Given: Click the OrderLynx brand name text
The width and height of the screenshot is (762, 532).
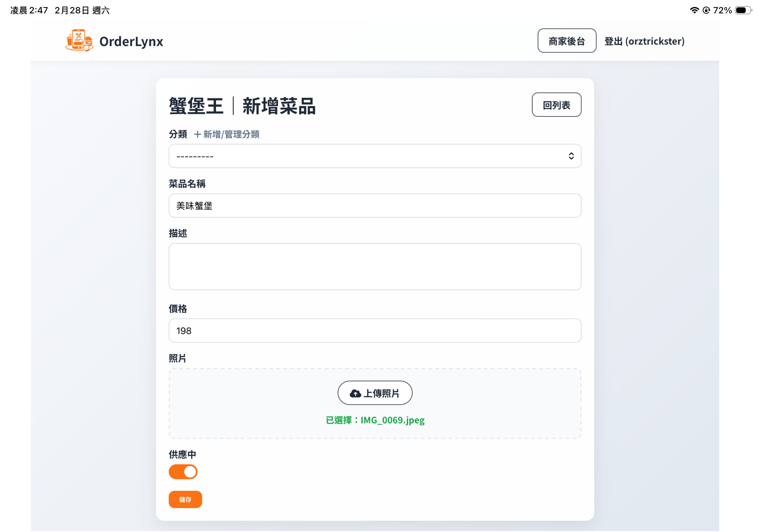Looking at the screenshot, I should click(x=131, y=41).
